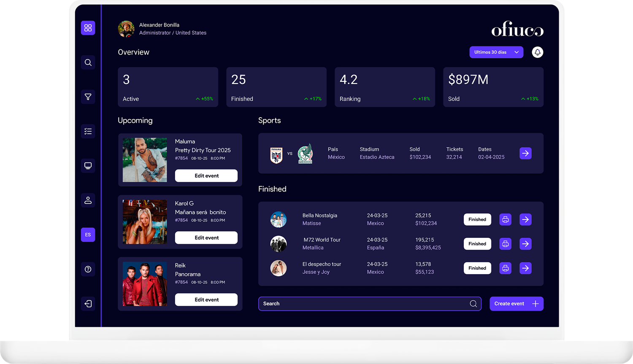Viewport: 633px width, 364px height.
Task: Expand the Ultimos 30 dias dropdown
Action: coord(496,52)
